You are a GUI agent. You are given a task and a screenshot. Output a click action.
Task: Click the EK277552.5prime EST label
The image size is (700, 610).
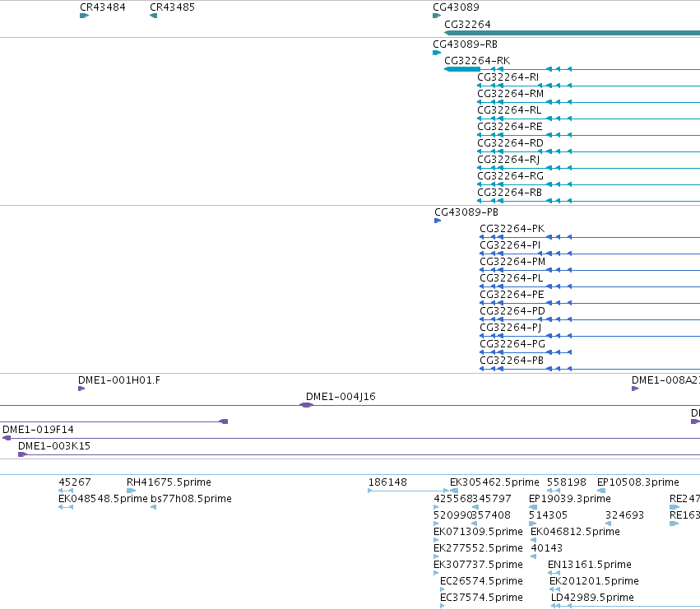[x=478, y=548]
